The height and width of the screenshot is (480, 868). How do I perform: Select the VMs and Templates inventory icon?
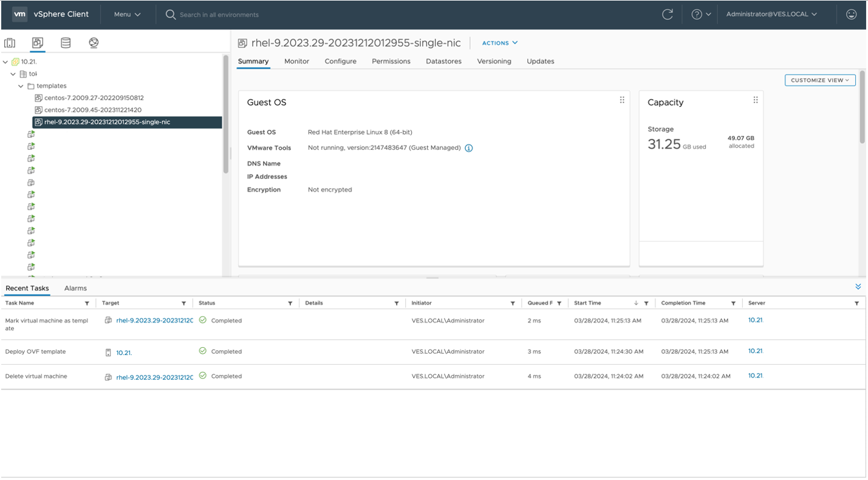pyautogui.click(x=37, y=42)
